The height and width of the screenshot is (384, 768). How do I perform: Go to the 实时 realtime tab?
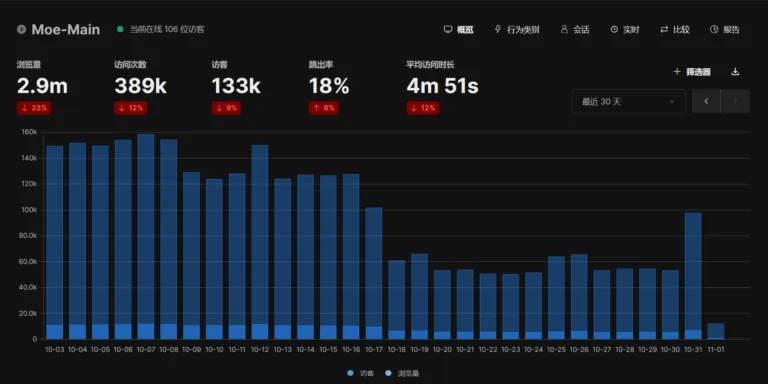(625, 29)
